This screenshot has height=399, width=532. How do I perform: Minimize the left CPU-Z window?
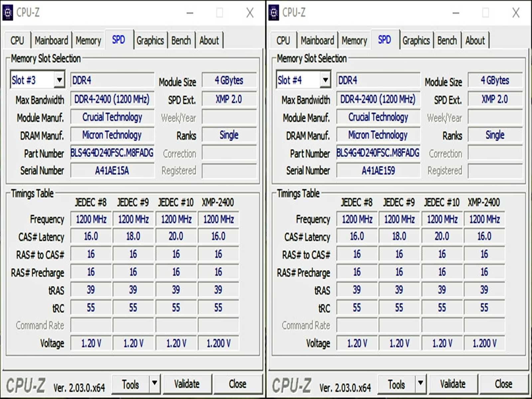190,13
